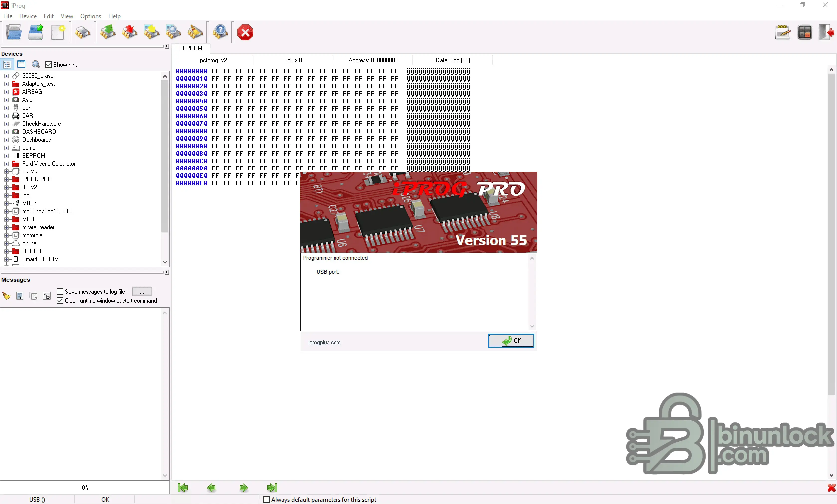Screen dimensions: 837x504
Task: Switch Devices panel to list view
Action: click(21, 65)
